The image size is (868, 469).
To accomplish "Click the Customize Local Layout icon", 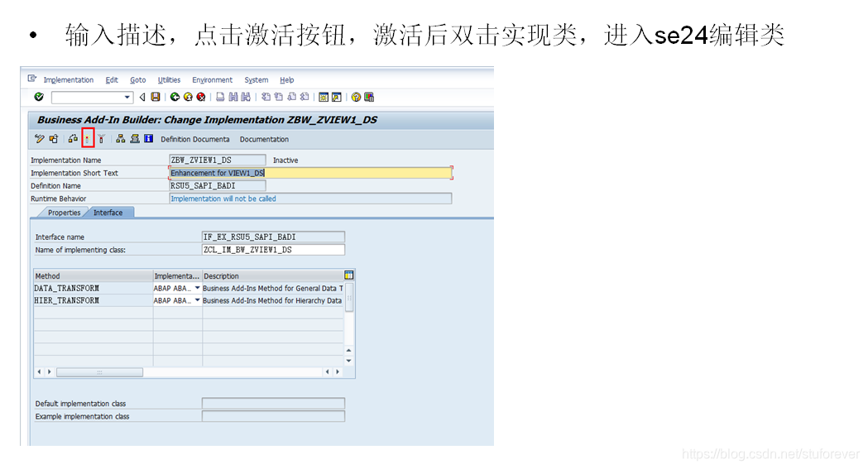I will coord(369,97).
